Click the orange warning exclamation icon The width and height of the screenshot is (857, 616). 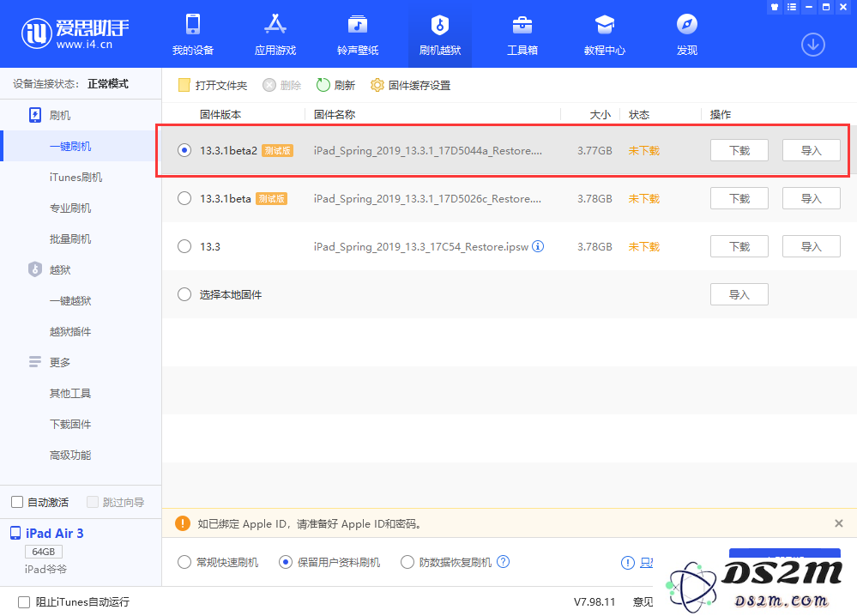pos(183,523)
